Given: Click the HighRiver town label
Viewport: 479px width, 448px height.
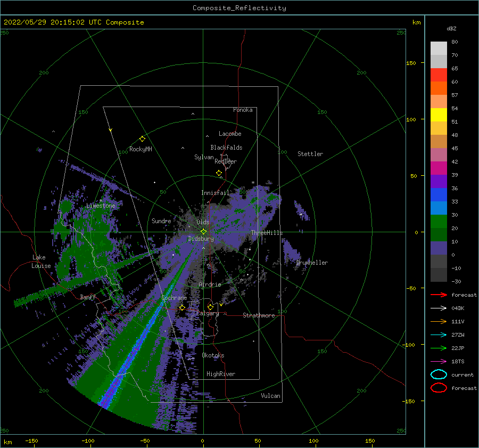Looking at the screenshot, I should point(221,374).
